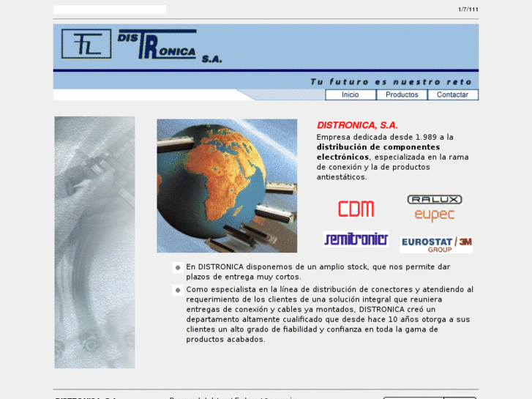Click the text 'Empresa dedicada desde 1.989 a la'

point(385,137)
